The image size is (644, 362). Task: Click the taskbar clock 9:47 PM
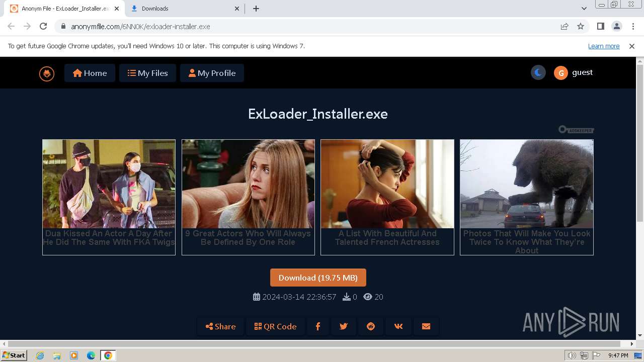(x=618, y=355)
